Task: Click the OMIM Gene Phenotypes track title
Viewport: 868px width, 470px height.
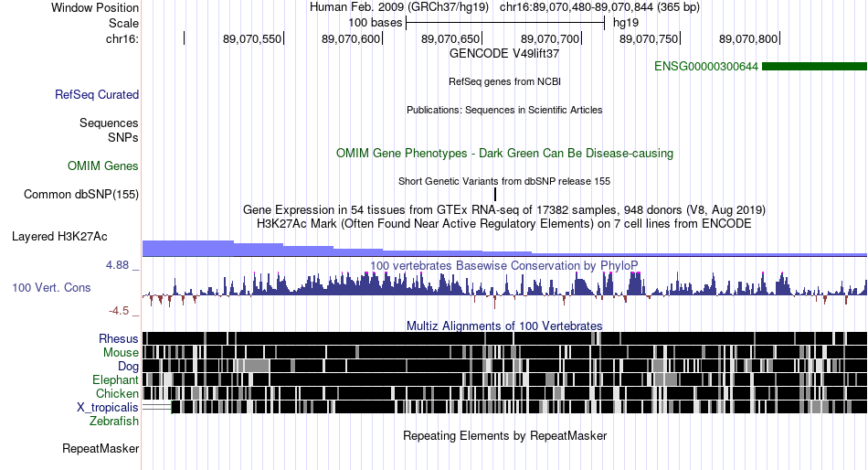Action: [x=504, y=154]
